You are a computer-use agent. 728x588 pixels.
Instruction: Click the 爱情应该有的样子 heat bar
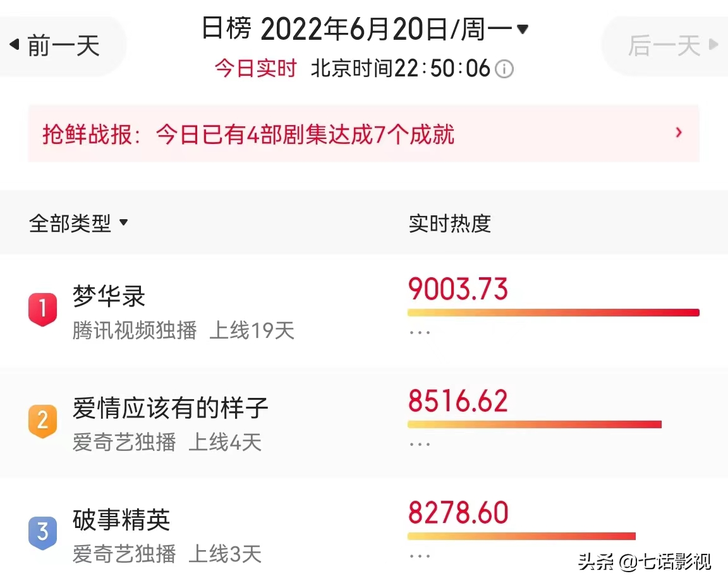(x=535, y=424)
